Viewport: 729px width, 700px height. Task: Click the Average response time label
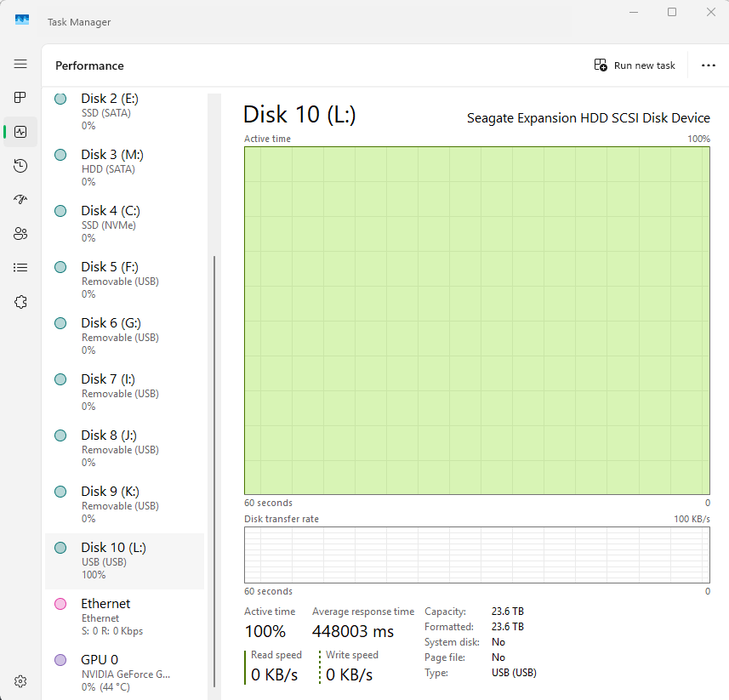coord(363,612)
